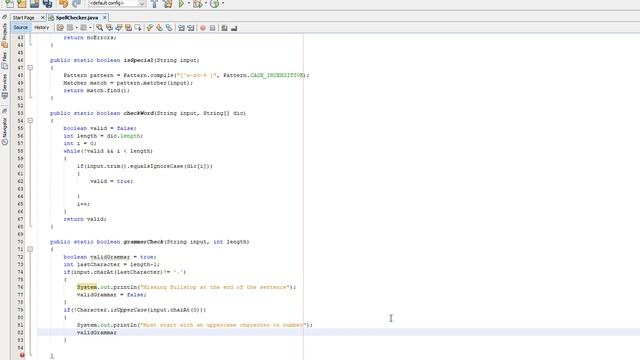
Task: Open the Run Project dropdown arrow
Action: [189, 3]
